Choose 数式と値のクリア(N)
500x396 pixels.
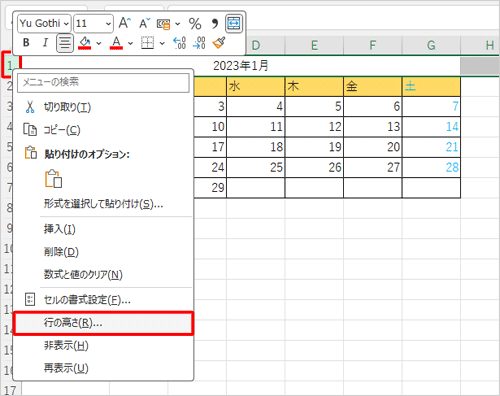click(103, 275)
